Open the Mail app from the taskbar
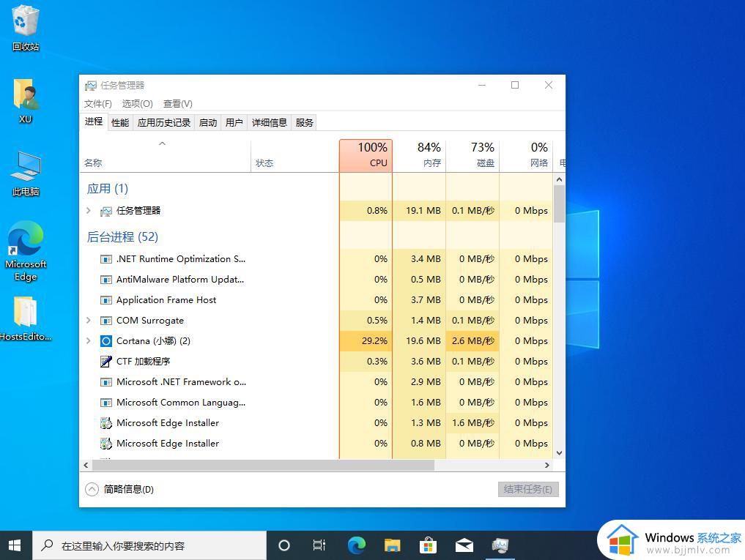The height and width of the screenshot is (560, 745). [x=464, y=545]
